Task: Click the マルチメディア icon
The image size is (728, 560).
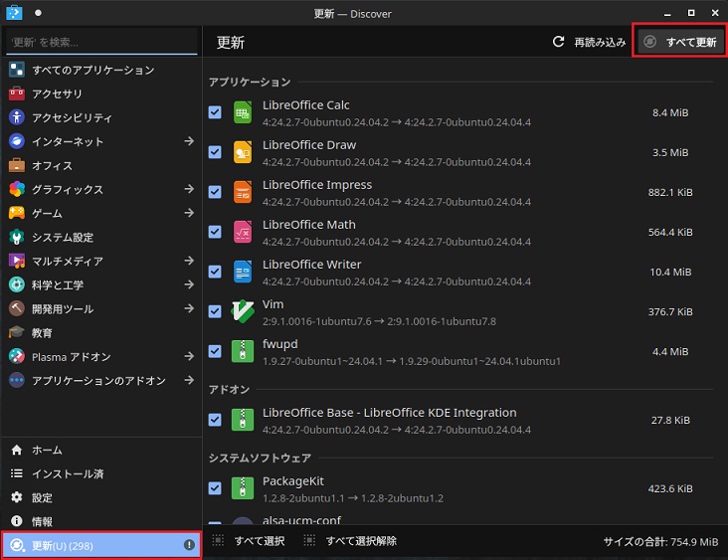Action: (17, 261)
